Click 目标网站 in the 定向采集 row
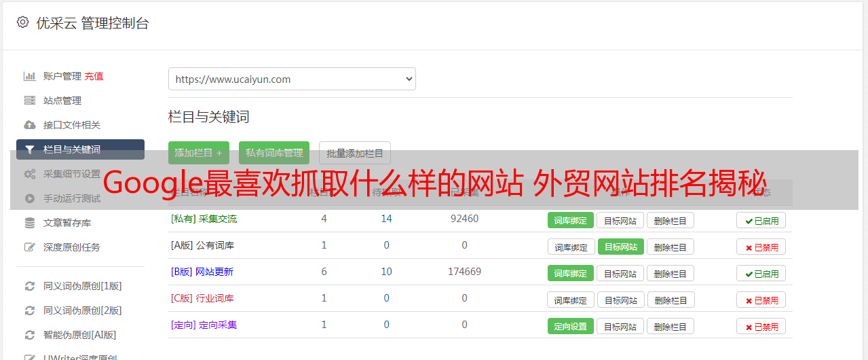Screen dimensions: 868x360 click(620, 326)
